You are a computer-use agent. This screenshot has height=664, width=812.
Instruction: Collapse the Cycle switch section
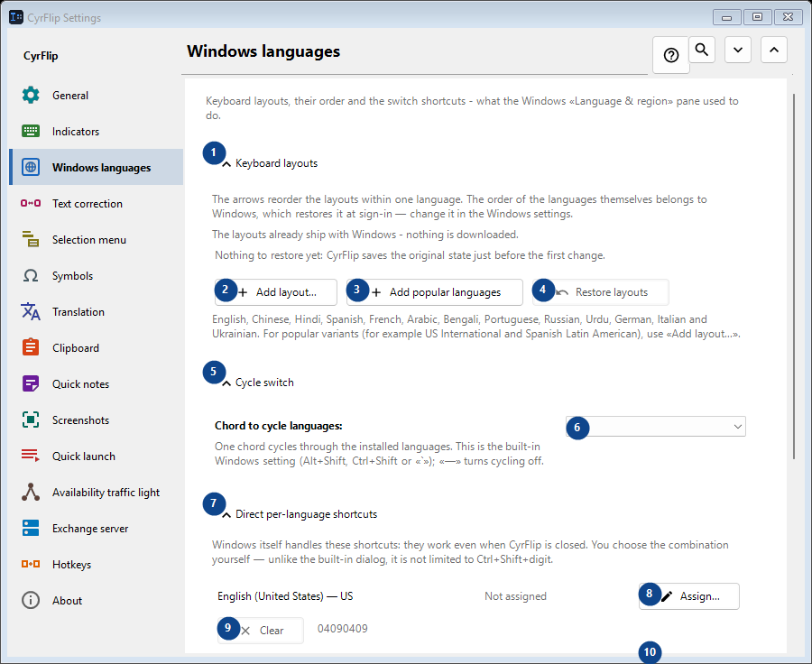click(x=226, y=383)
